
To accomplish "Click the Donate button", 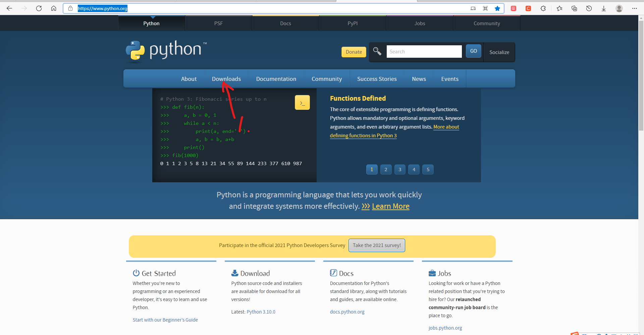I will point(354,52).
